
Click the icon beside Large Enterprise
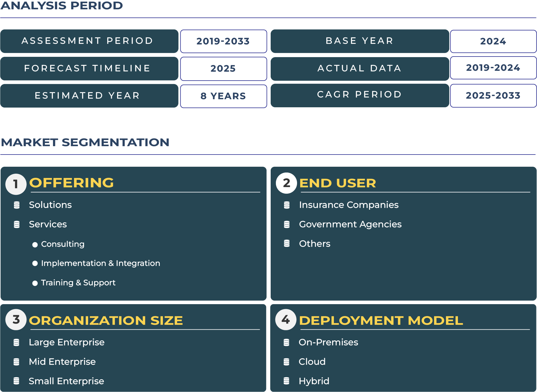pos(17,342)
